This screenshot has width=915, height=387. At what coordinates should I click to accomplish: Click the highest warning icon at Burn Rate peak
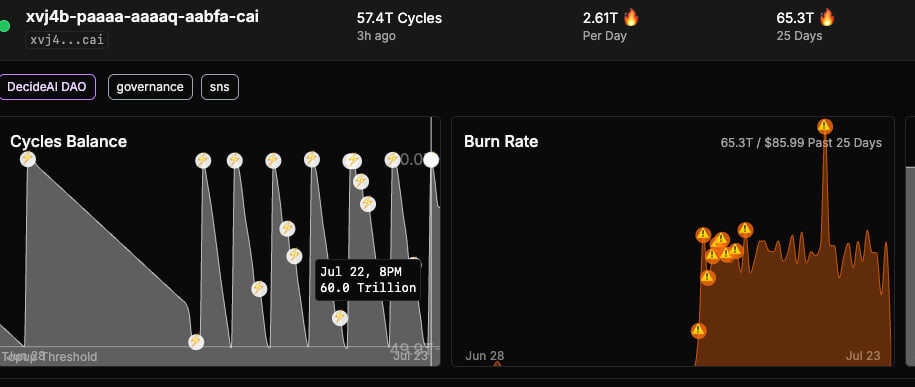[825, 126]
